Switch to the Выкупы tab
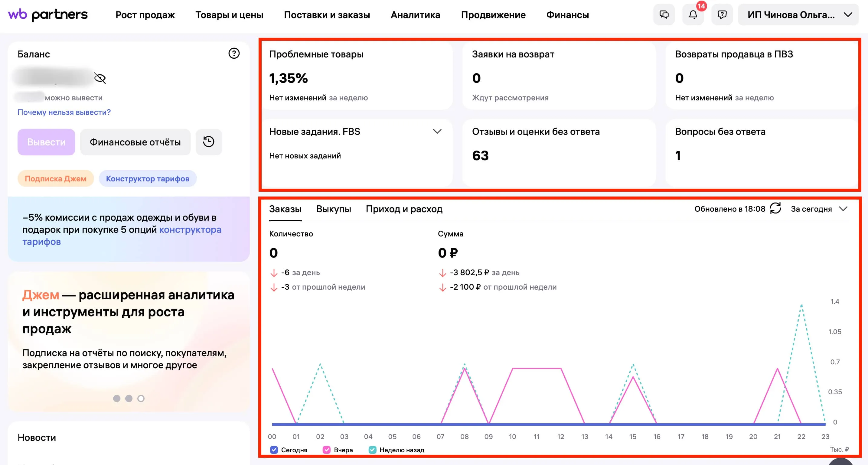This screenshot has width=868, height=465. click(x=333, y=209)
